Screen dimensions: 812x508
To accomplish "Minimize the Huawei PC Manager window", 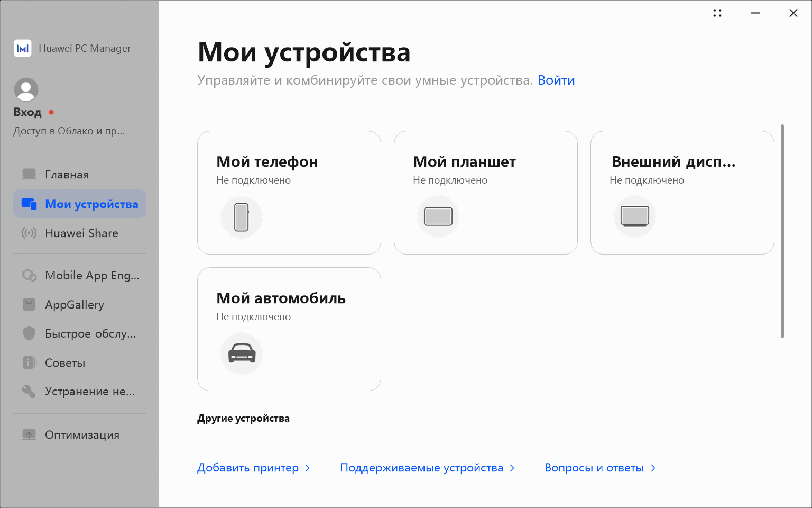I will (x=755, y=13).
